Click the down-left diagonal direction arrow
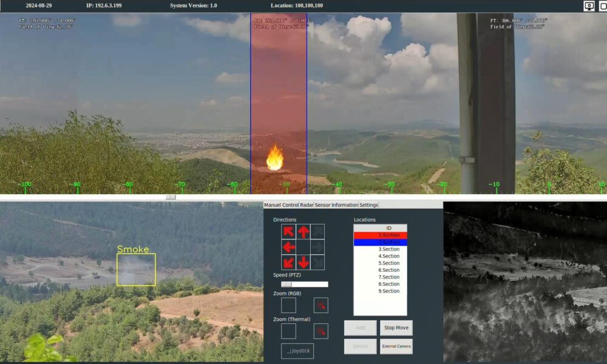Viewport: 607px width, 364px height. coord(289,262)
